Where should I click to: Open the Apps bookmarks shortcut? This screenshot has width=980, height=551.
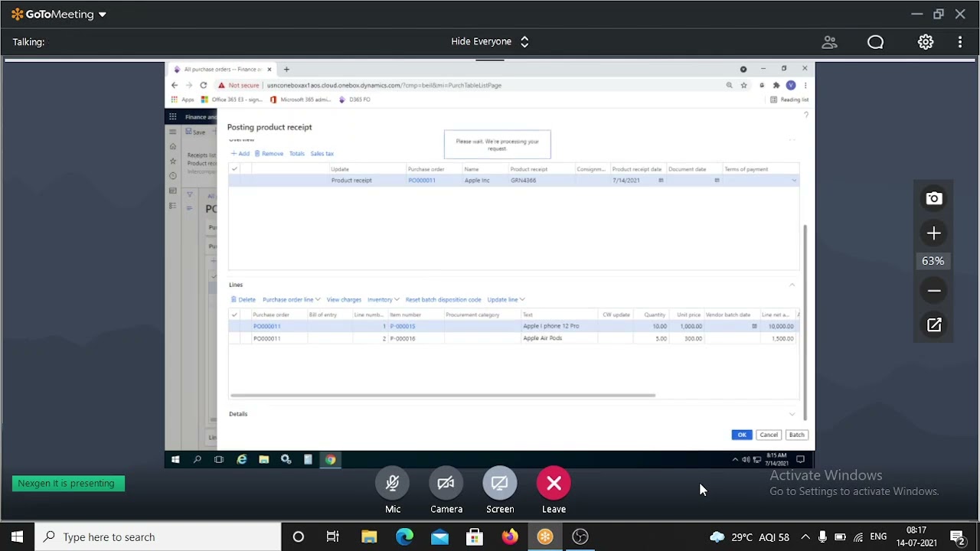(182, 99)
